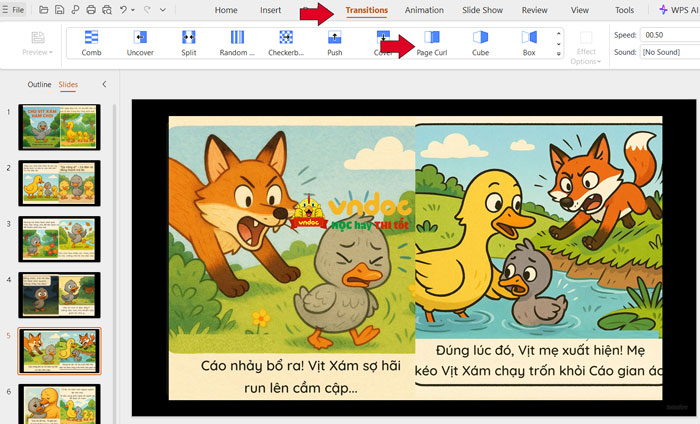Image resolution: width=700 pixels, height=424 pixels.
Task: Apply the Uncover transition effect
Action: [x=140, y=43]
